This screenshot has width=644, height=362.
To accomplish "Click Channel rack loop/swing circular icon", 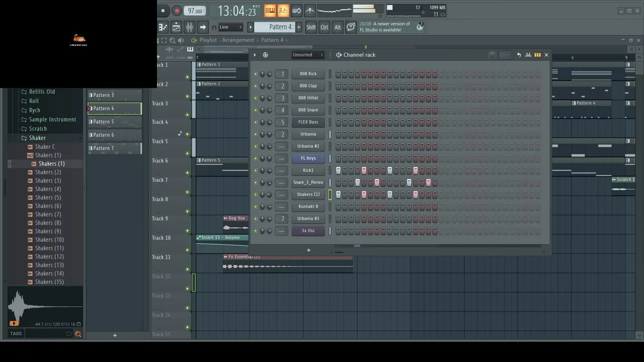I will tap(266, 55).
